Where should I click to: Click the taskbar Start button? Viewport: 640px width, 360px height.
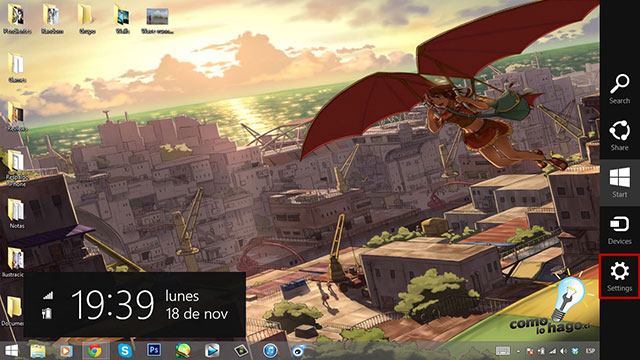coord(11,351)
